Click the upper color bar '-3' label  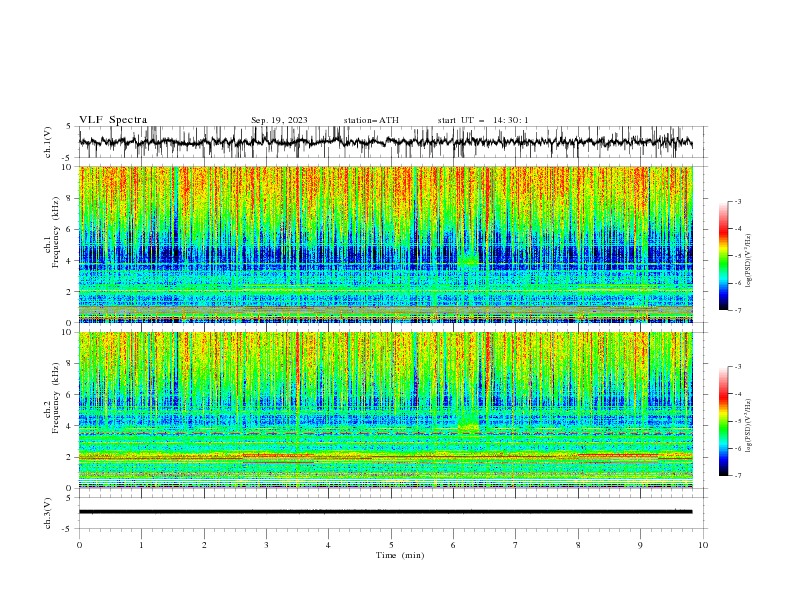[738, 201]
